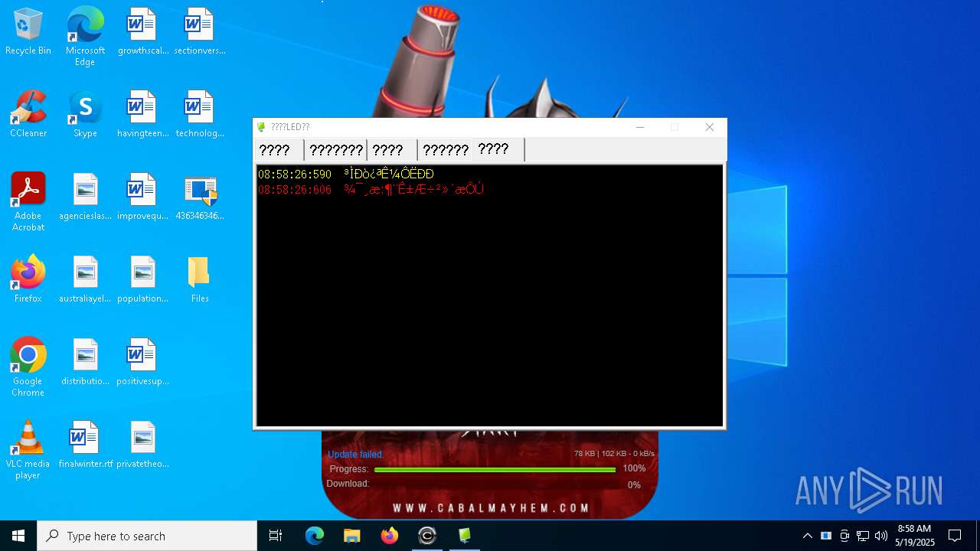Screen dimensions: 980x551
Task: Open the Recycle Bin desktop icon
Action: coord(28,31)
